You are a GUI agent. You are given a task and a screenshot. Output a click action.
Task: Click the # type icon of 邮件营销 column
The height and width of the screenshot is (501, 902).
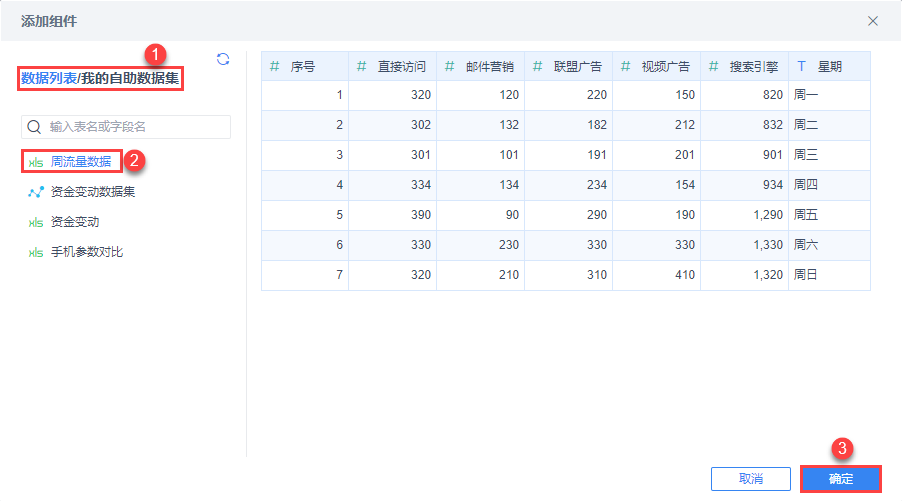tap(450, 67)
